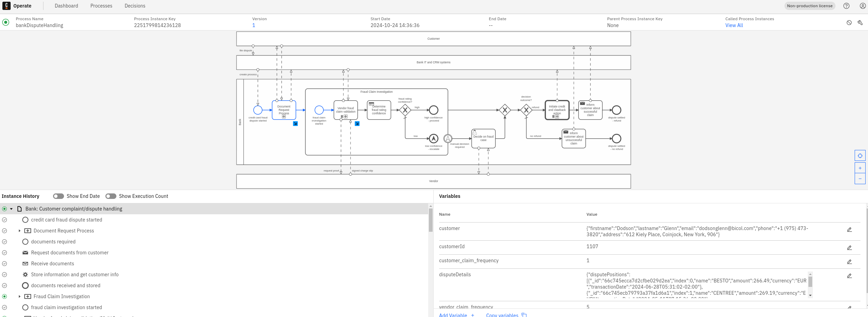This screenshot has width=868, height=317.
Task: Edit the disputeDetails variable pencil
Action: 850,276
